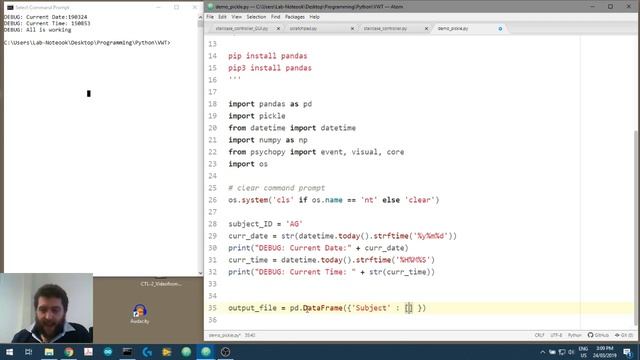This screenshot has height=360, width=640.
Task: Open the first green Atom taskbar icon
Action: pos(186,351)
